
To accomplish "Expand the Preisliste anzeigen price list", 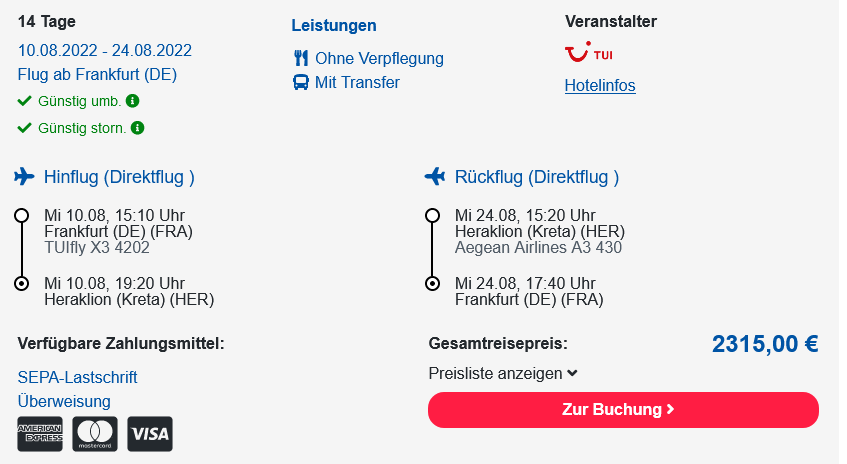I will tap(503, 373).
